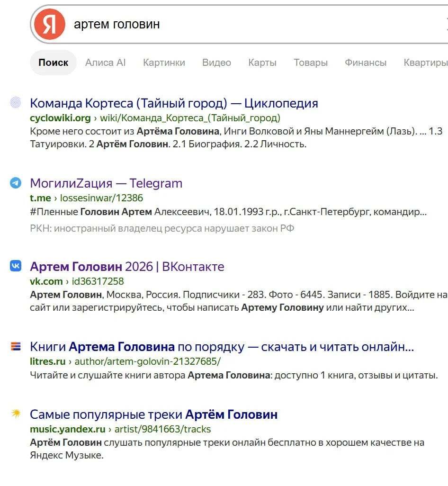Click the id36317258 path link
The height and width of the screenshot is (486, 448).
click(98, 281)
